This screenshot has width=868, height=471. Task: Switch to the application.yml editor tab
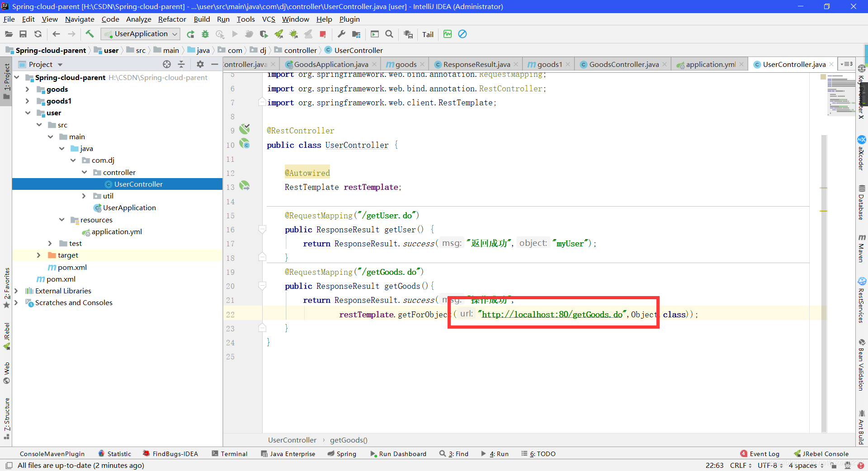[x=710, y=64]
